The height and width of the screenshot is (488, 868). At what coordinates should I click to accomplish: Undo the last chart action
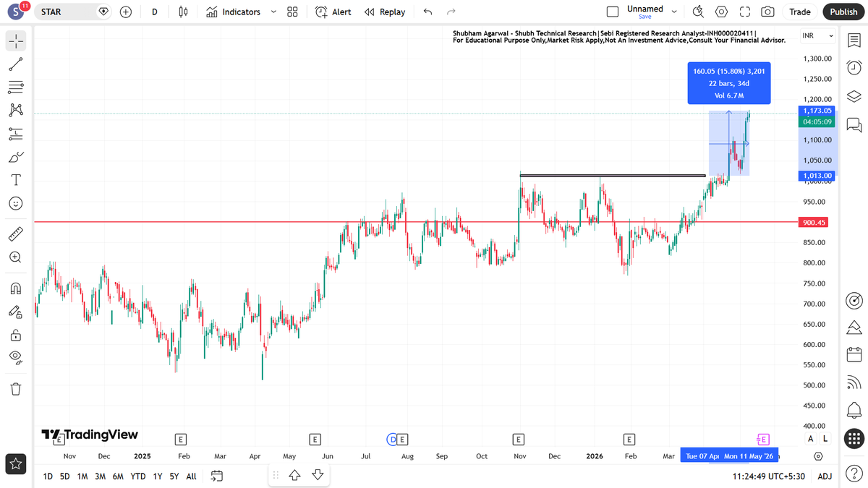tap(427, 12)
